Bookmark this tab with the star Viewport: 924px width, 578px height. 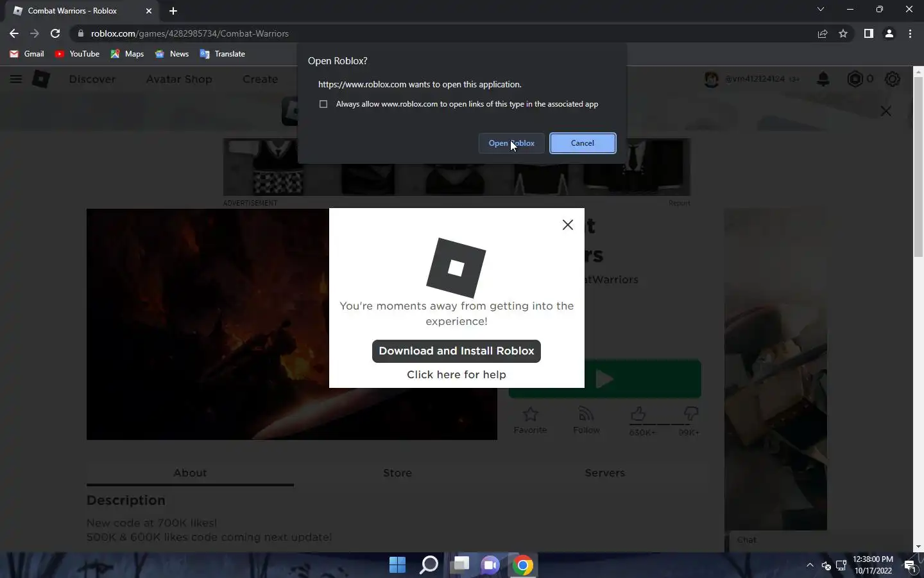[843, 33]
